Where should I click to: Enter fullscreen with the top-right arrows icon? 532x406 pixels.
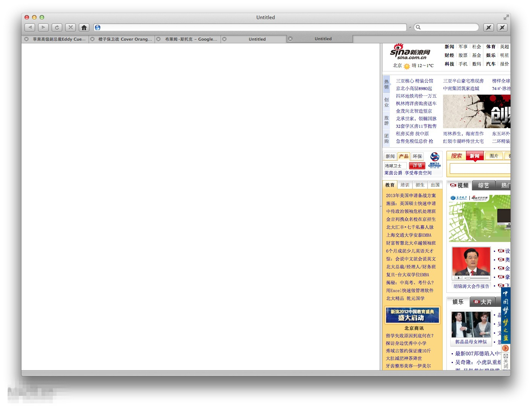[x=506, y=17]
